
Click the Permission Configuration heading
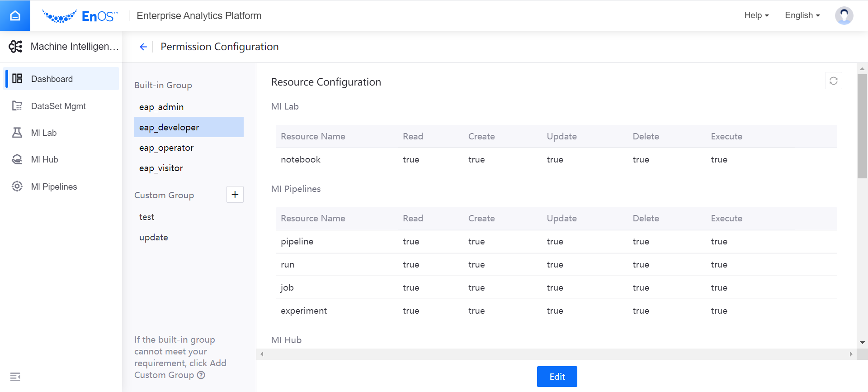[219, 47]
